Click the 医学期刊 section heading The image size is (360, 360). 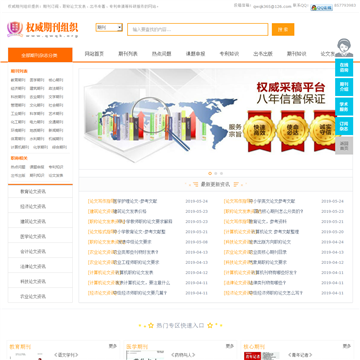(x=137, y=347)
